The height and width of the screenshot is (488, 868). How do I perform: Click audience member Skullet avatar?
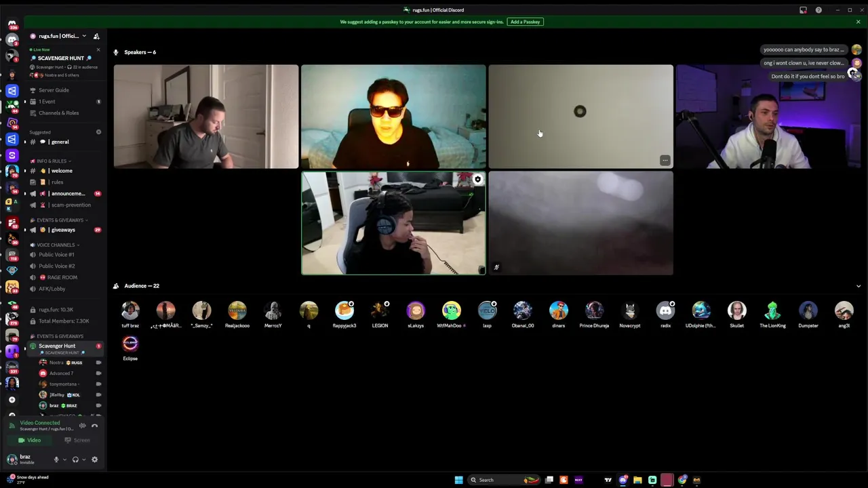(737, 310)
